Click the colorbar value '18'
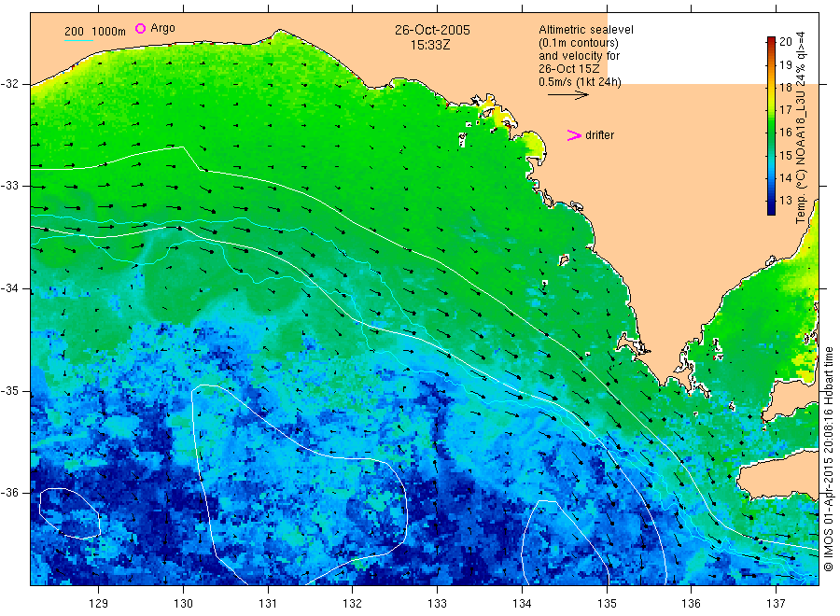Viewport: 840px width, 616px height. (x=785, y=88)
